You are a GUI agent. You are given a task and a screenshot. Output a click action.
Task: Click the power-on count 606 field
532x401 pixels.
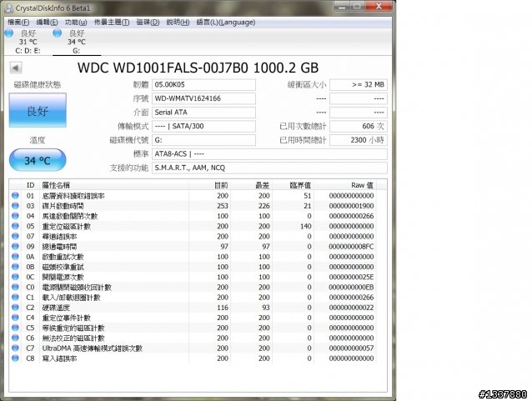[359, 126]
